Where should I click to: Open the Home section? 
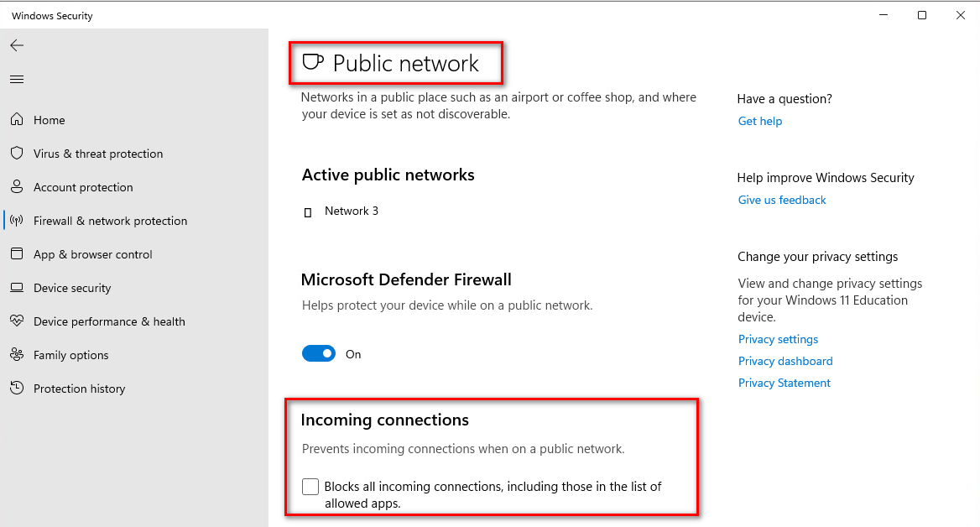[x=49, y=120]
